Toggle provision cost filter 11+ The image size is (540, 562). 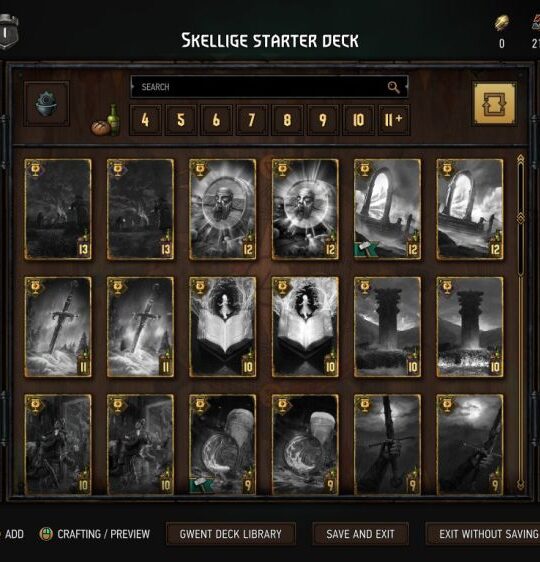click(x=394, y=120)
